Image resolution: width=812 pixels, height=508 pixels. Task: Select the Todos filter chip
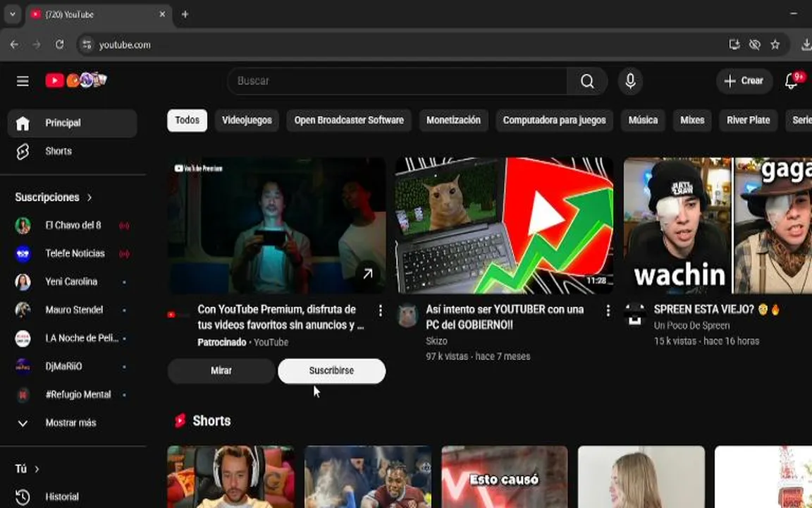[187, 120]
